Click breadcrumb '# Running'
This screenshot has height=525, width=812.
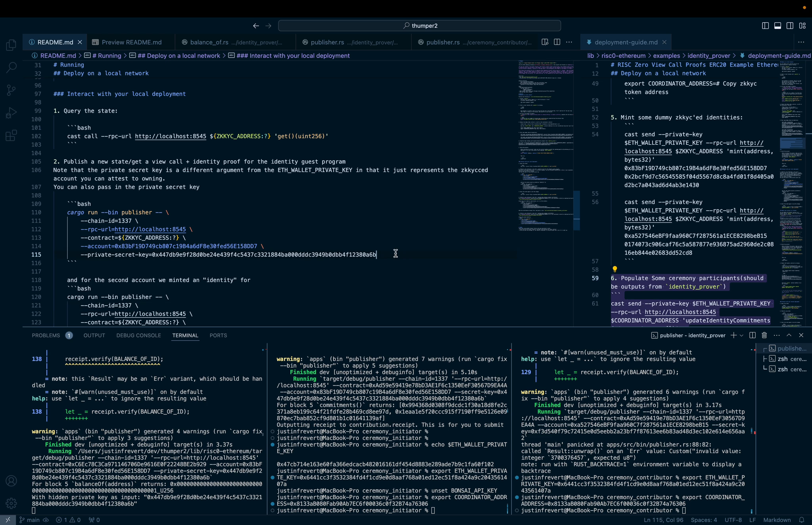tap(106, 56)
